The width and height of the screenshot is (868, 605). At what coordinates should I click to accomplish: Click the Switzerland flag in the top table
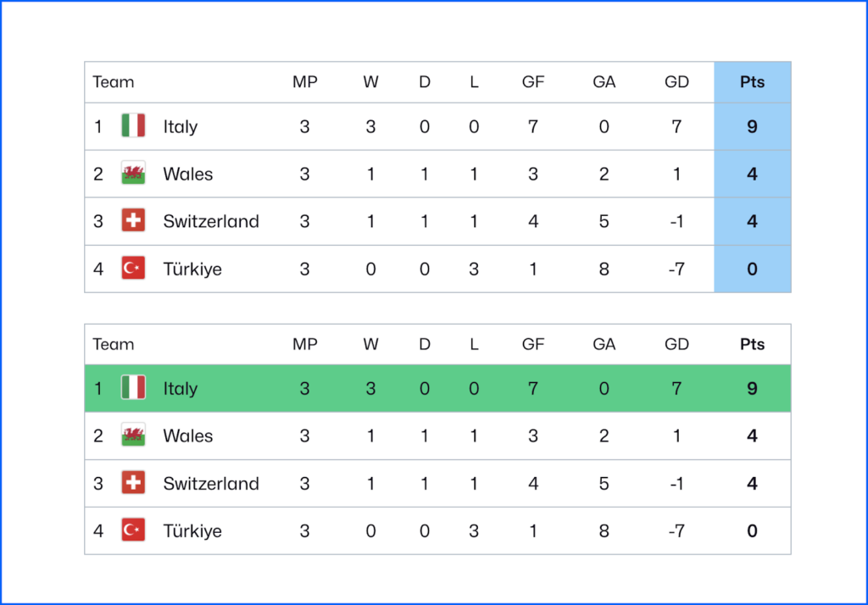pyautogui.click(x=133, y=221)
